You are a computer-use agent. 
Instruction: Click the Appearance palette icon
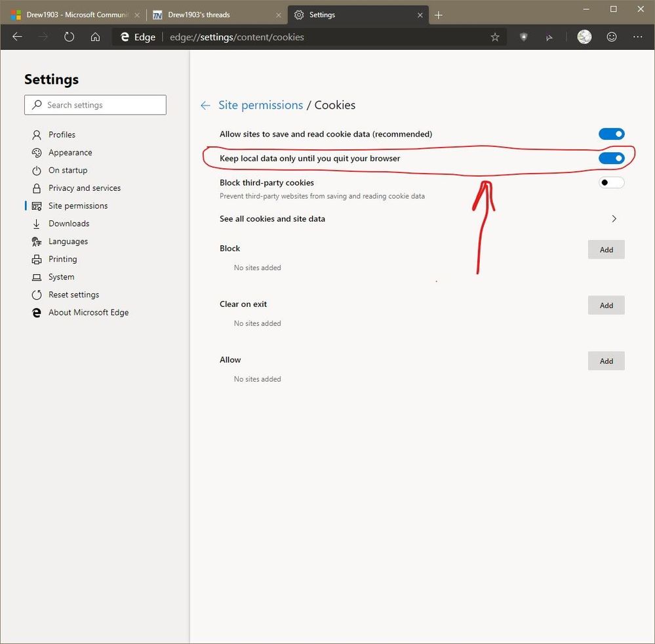[x=37, y=153]
